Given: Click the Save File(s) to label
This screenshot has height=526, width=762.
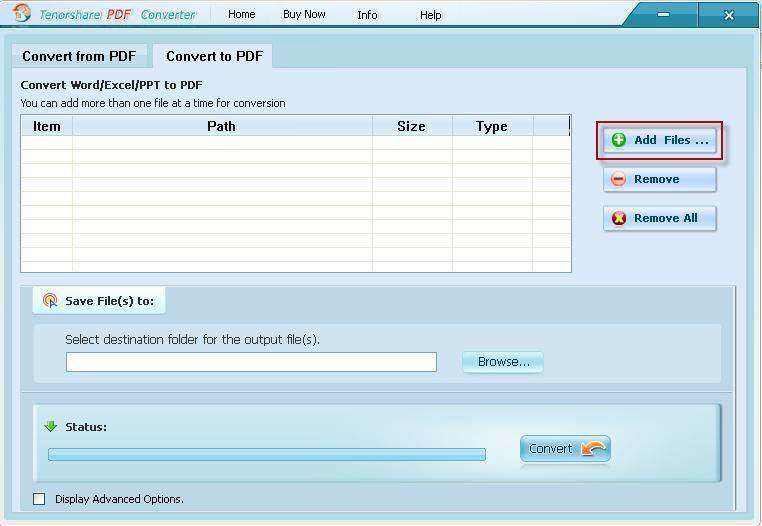Looking at the screenshot, I should [109, 301].
